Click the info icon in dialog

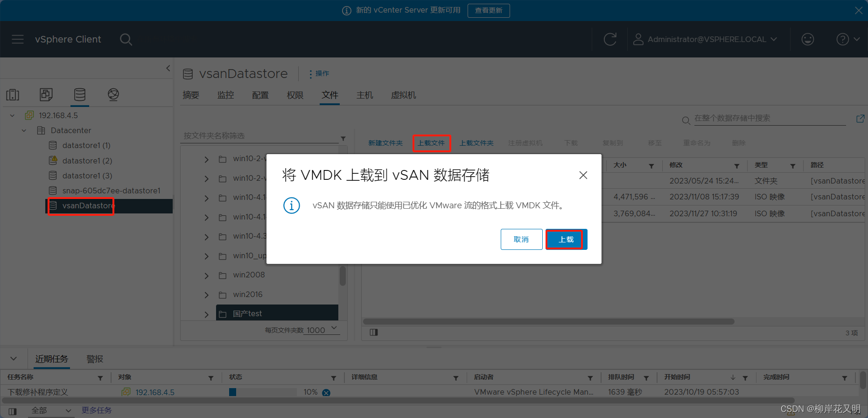pos(292,205)
